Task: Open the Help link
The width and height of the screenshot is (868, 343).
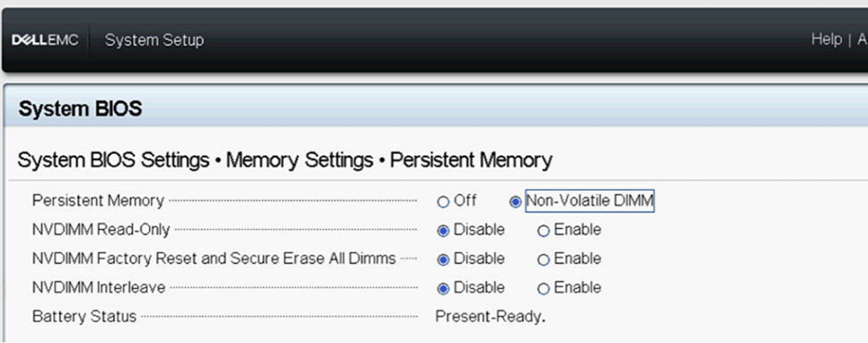Action: tap(826, 39)
